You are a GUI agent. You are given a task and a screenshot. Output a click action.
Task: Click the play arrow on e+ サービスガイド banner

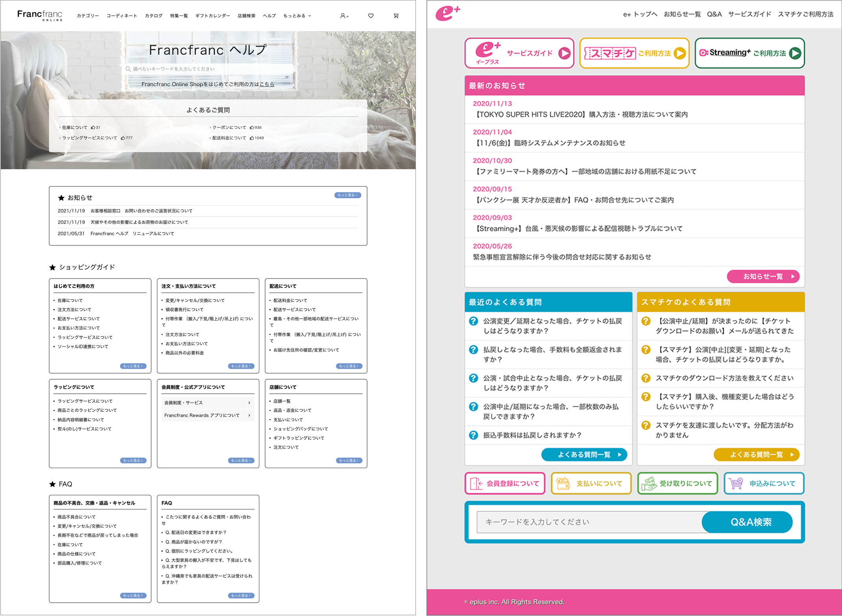click(564, 53)
